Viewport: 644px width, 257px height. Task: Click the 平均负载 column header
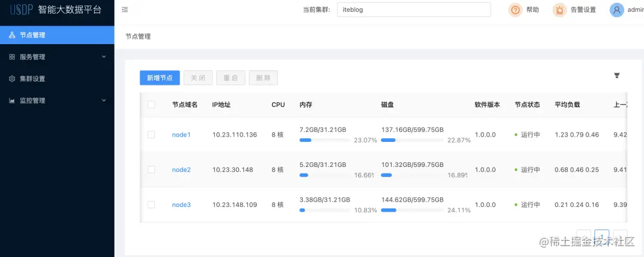point(568,105)
